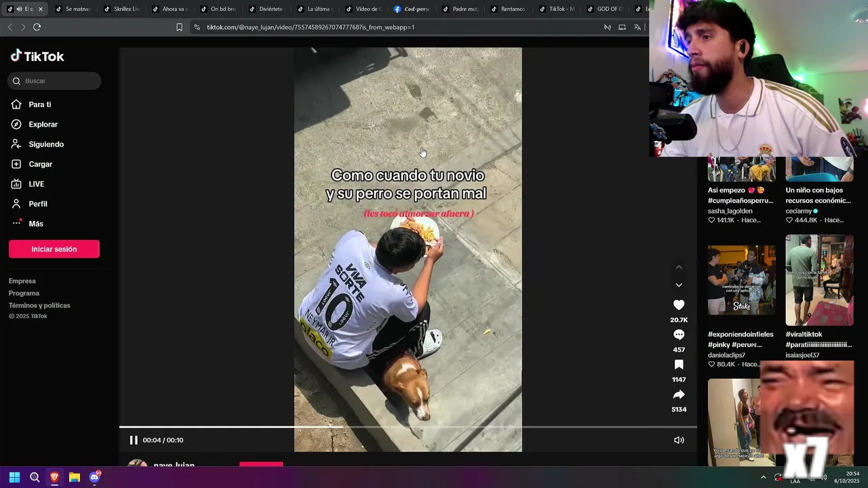Click Brave browser taskbar icon
This screenshot has width=868, height=488.
pyautogui.click(x=54, y=477)
